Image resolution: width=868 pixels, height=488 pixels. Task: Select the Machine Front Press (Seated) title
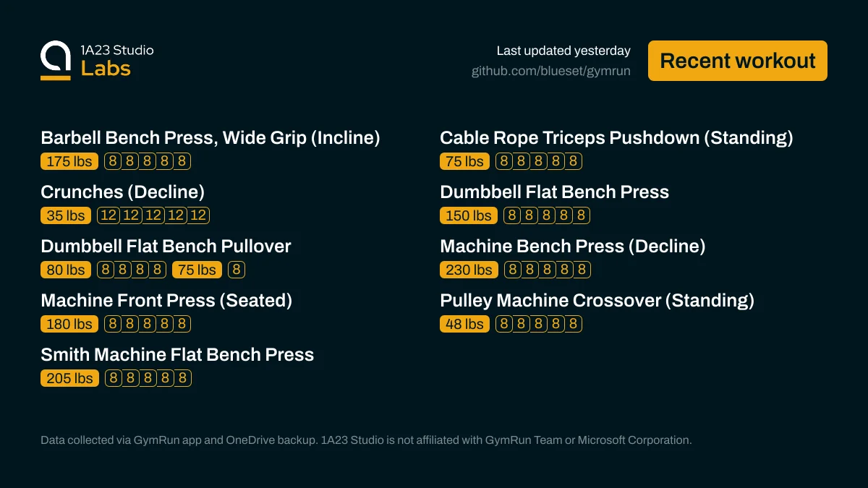(166, 300)
